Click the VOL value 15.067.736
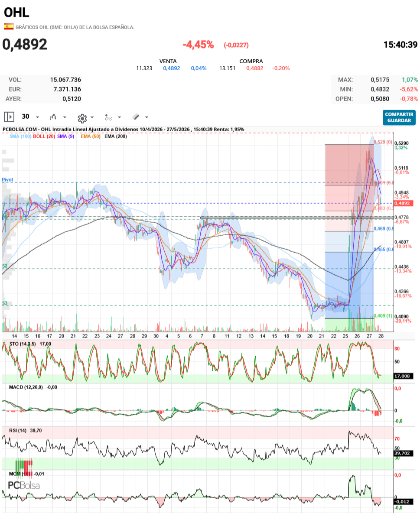Screen dimensions: 420x513 click(x=65, y=80)
